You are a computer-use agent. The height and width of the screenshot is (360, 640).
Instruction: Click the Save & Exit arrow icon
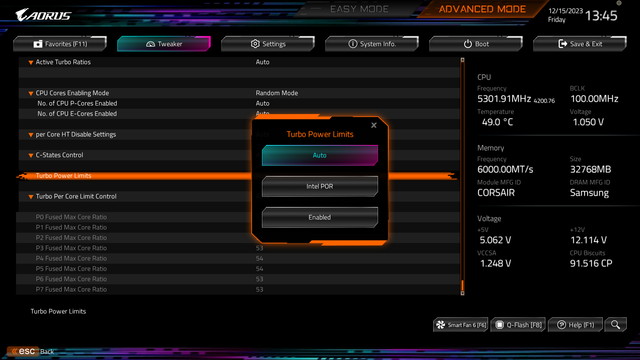tap(562, 44)
